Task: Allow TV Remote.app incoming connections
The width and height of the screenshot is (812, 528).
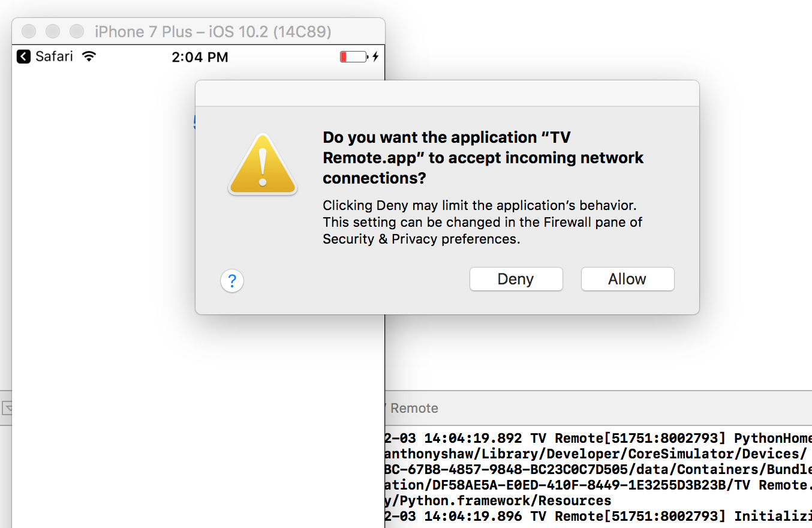Action: pos(627,279)
